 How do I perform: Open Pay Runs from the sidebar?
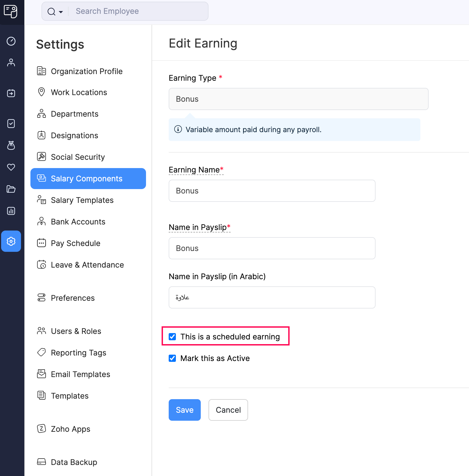[x=11, y=93]
